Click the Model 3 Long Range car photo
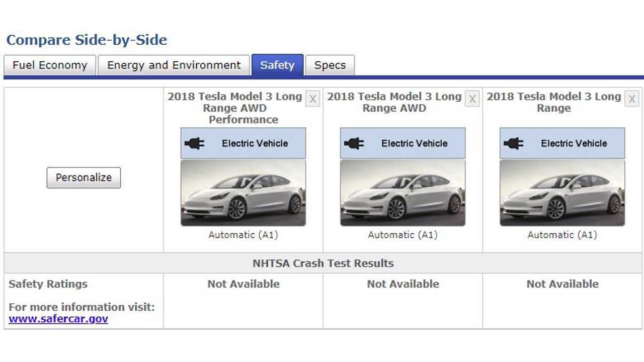Viewport: 644px width, 362px height. click(562, 193)
